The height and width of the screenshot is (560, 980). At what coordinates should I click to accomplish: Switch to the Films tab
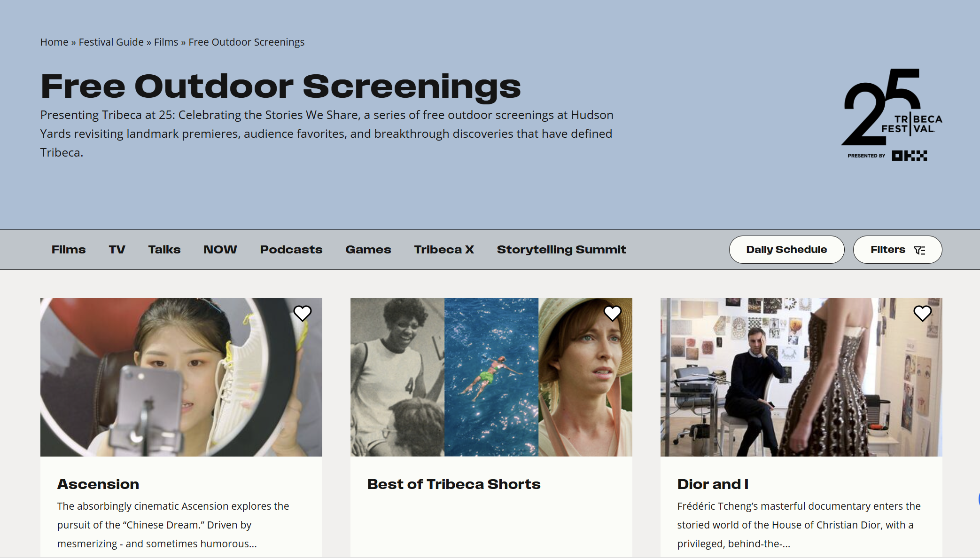pos(69,250)
